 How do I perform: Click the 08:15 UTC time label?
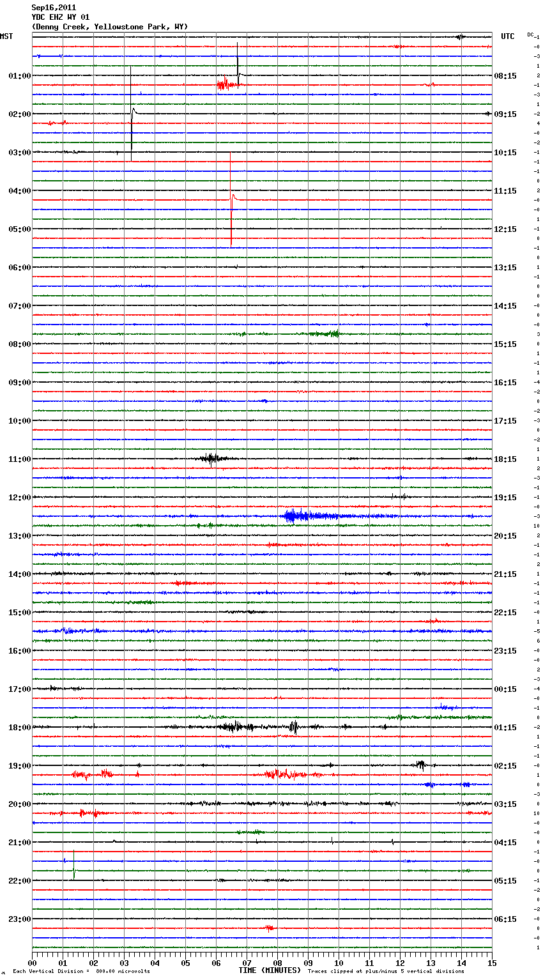pos(505,76)
